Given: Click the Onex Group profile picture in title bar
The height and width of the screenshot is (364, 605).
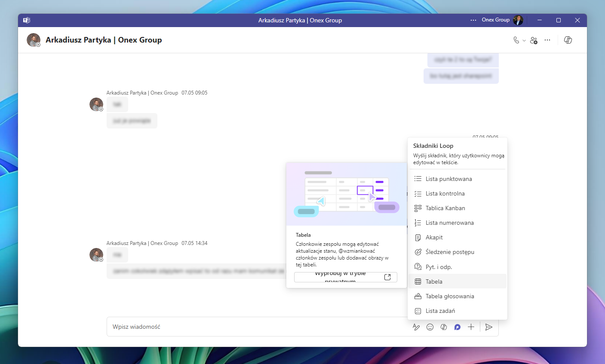Looking at the screenshot, I should coord(518,20).
